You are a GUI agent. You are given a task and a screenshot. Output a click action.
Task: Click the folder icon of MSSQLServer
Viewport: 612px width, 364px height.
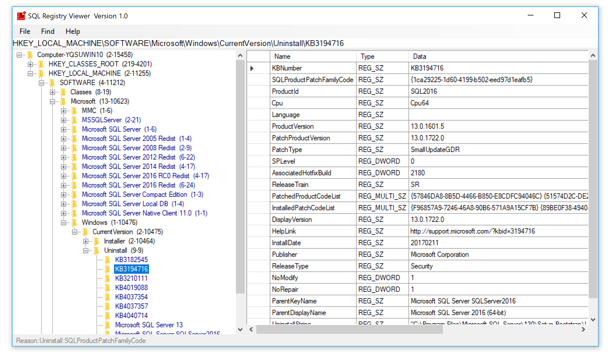[x=74, y=120]
